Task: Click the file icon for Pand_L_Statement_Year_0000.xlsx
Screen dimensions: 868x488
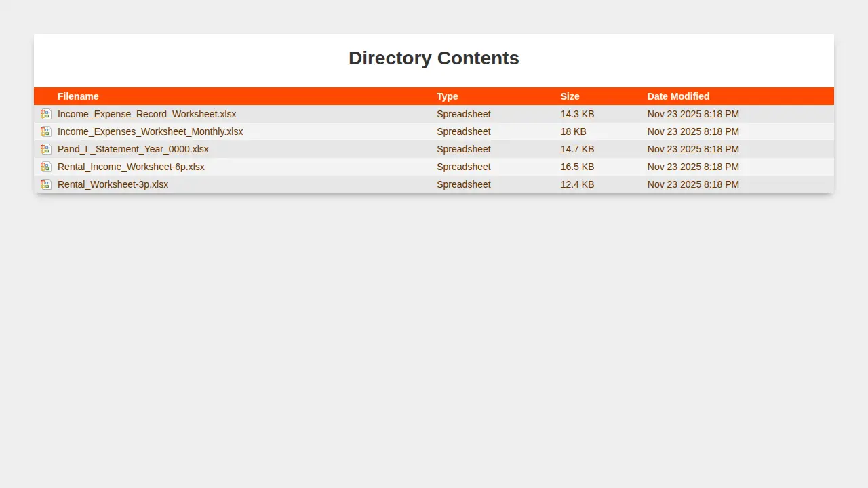Action: 45,149
